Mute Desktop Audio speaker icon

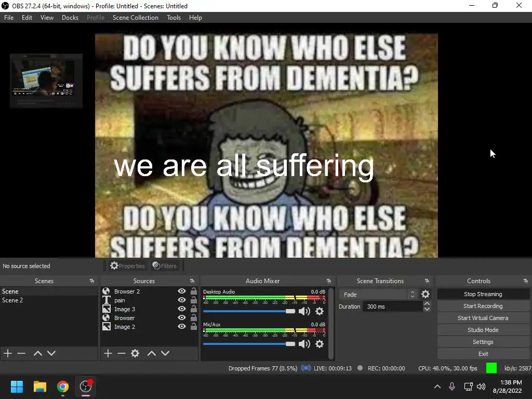(304, 312)
